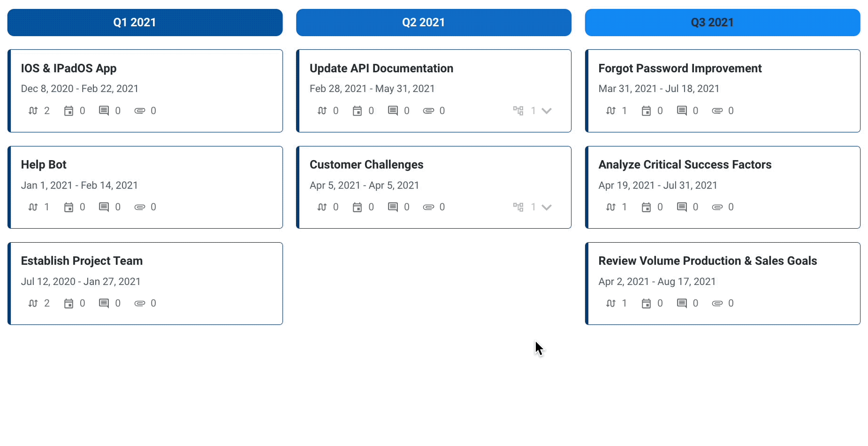Click subtask hierarchy icon on Update API Documentation
868x446 pixels.
pyautogui.click(x=518, y=111)
